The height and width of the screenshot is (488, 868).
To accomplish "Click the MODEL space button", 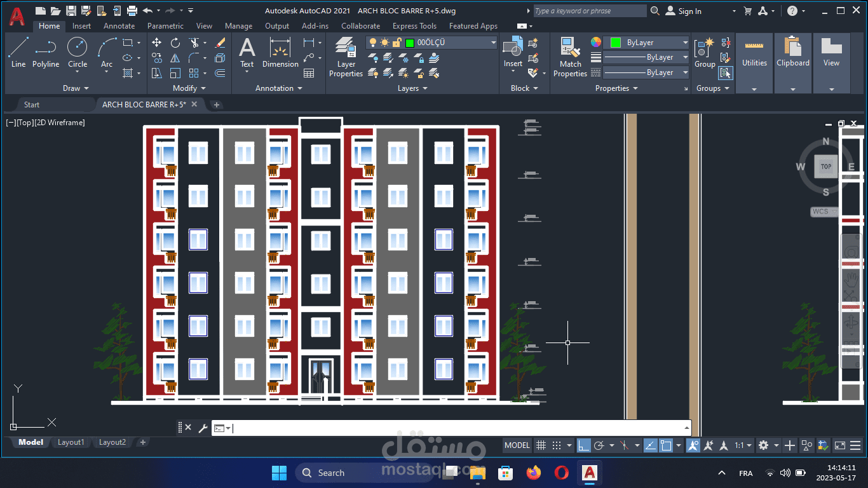I will pyautogui.click(x=517, y=445).
